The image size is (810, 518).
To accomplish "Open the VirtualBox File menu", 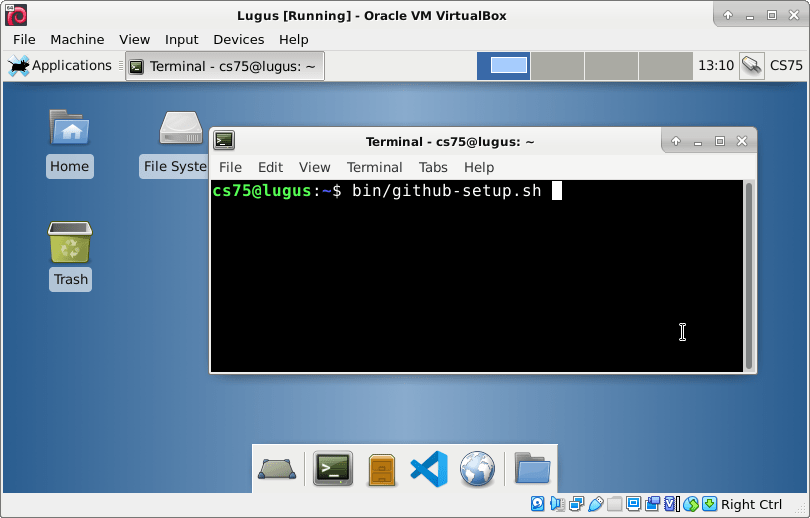I will pyautogui.click(x=24, y=39).
